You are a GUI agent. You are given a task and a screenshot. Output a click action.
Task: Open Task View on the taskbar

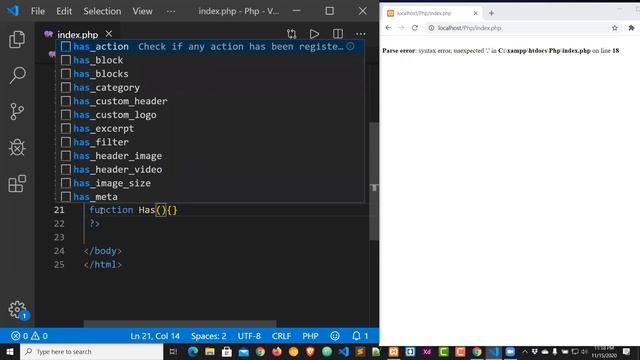click(x=173, y=351)
